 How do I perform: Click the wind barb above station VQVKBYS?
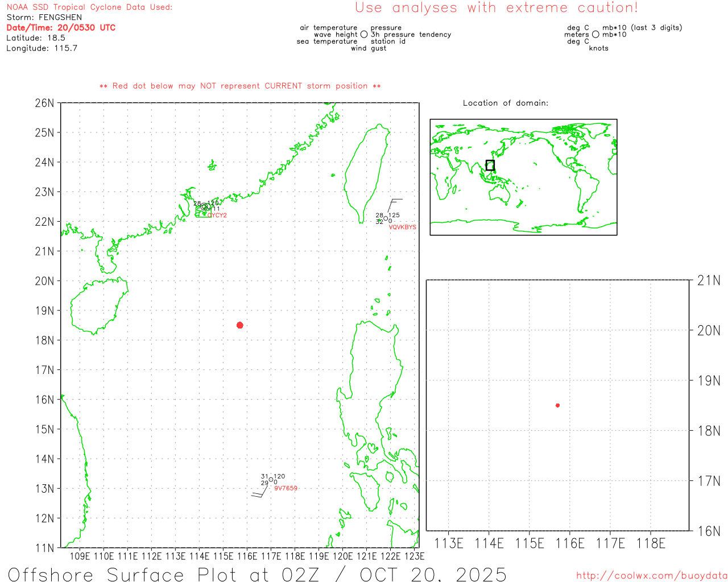point(394,205)
